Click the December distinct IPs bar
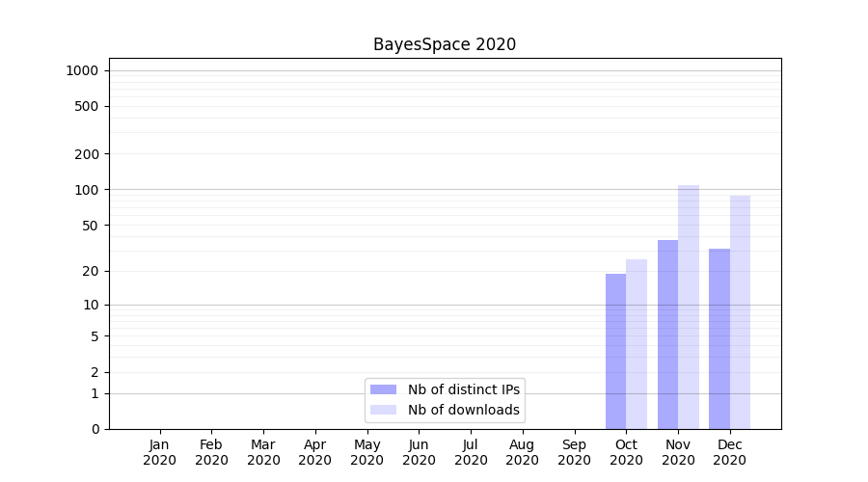Screen dimensions: 868x482 719,338
